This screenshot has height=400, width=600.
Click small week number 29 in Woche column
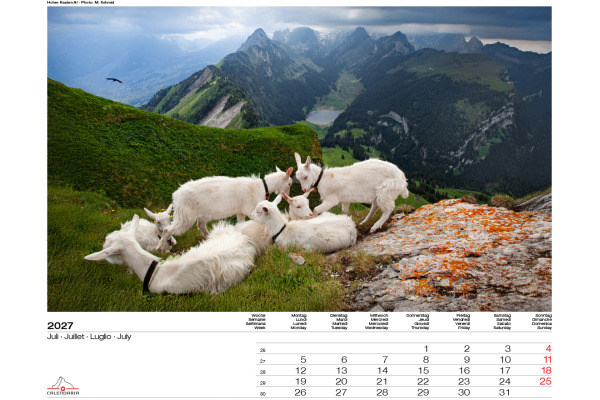(263, 383)
